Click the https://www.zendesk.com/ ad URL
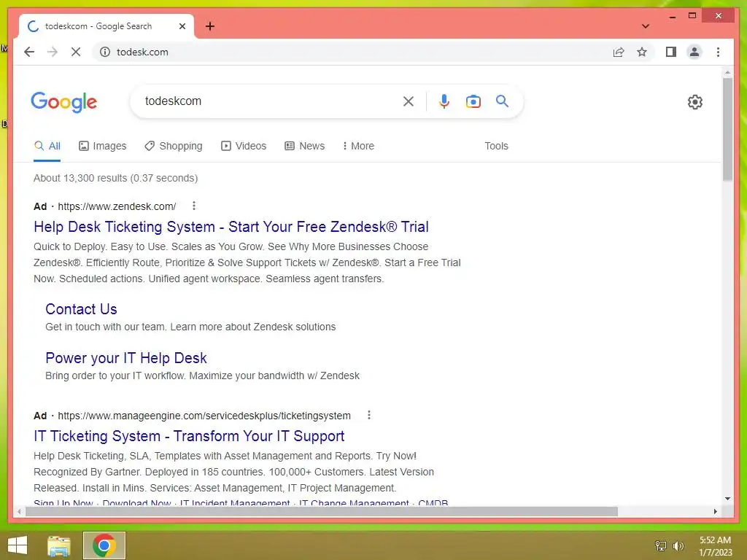Viewport: 747px width, 560px height. (x=117, y=206)
